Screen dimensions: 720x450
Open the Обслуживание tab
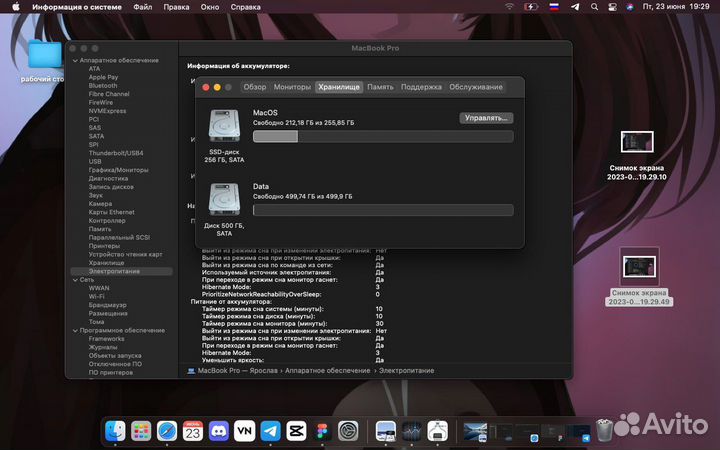(x=476, y=87)
